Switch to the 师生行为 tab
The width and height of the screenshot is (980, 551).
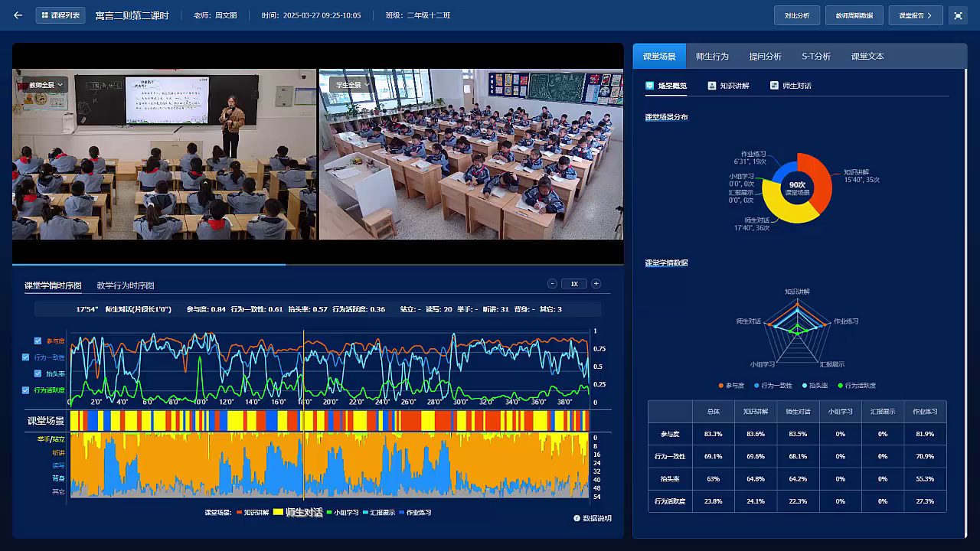tap(712, 56)
